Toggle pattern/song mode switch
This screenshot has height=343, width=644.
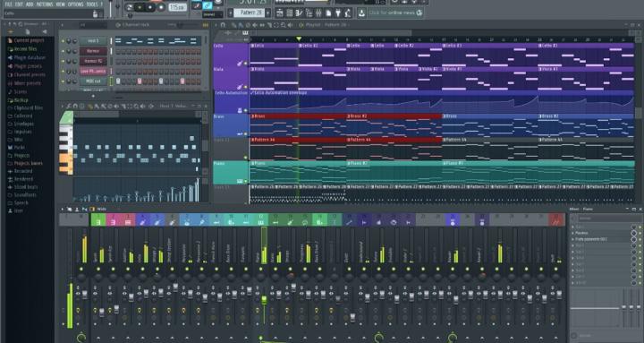[x=130, y=7]
